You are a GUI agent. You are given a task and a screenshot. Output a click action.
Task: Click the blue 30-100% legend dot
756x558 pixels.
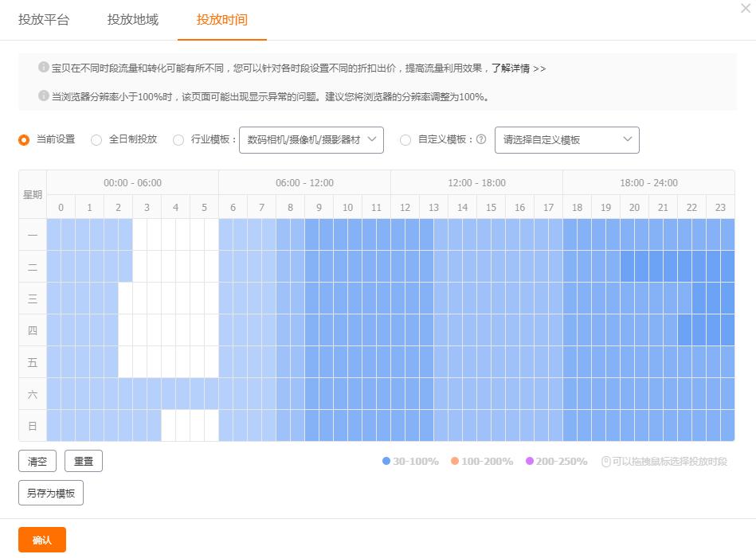coord(386,460)
